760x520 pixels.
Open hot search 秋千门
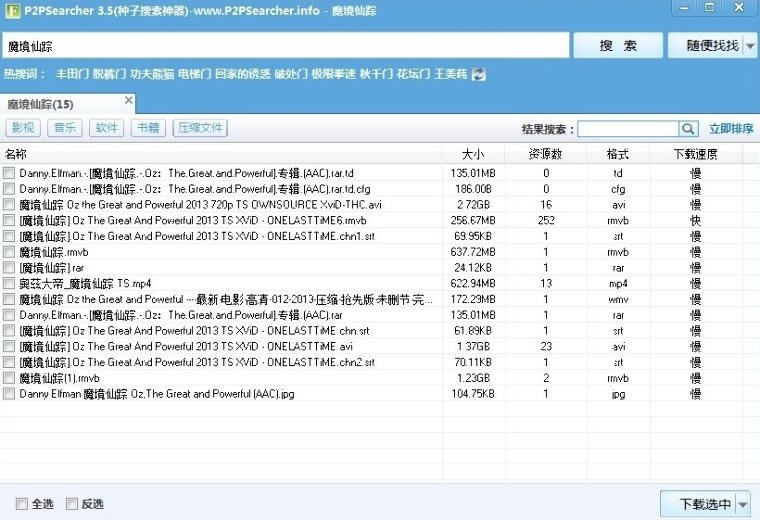pyautogui.click(x=376, y=74)
